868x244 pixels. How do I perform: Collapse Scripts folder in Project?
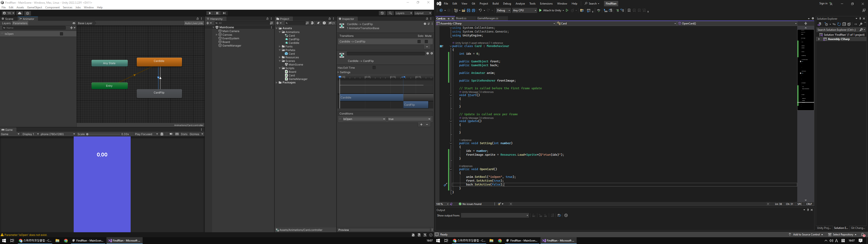280,68
